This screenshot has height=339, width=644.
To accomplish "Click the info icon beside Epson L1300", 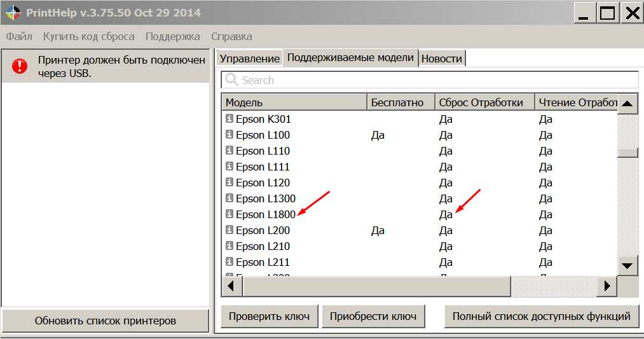I will [229, 198].
